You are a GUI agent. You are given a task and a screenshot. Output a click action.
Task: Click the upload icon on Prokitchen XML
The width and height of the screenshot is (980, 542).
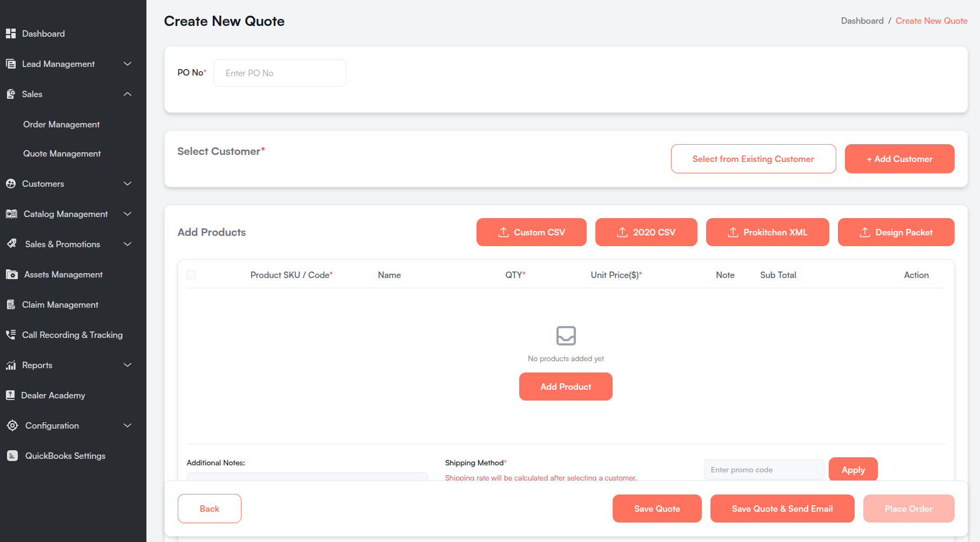coord(733,232)
